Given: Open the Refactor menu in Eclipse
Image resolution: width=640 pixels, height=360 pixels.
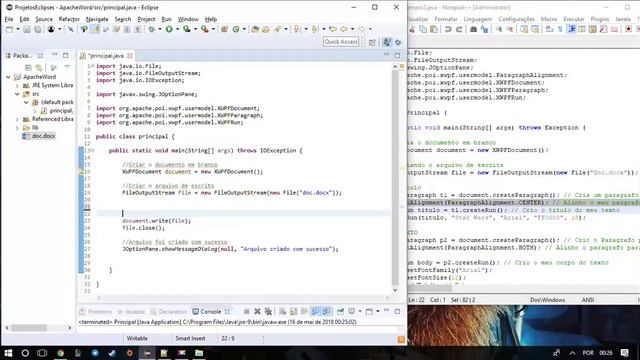Looking at the screenshot, I should 69,19.
